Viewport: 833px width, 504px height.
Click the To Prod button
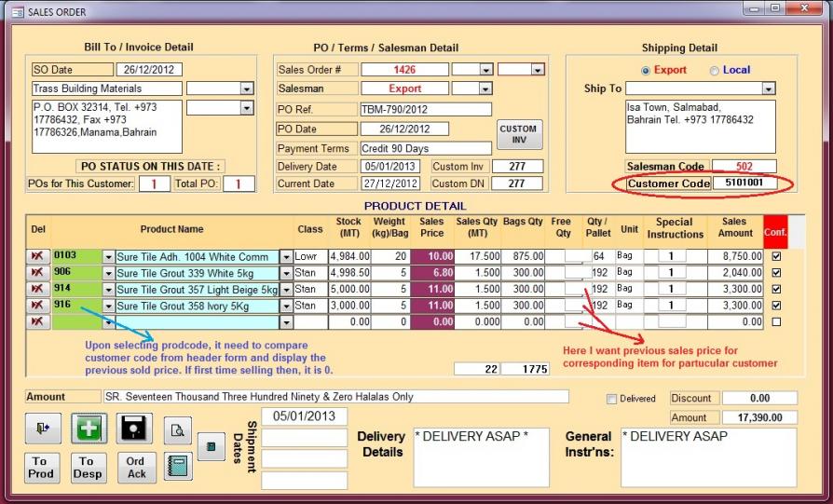(42, 468)
